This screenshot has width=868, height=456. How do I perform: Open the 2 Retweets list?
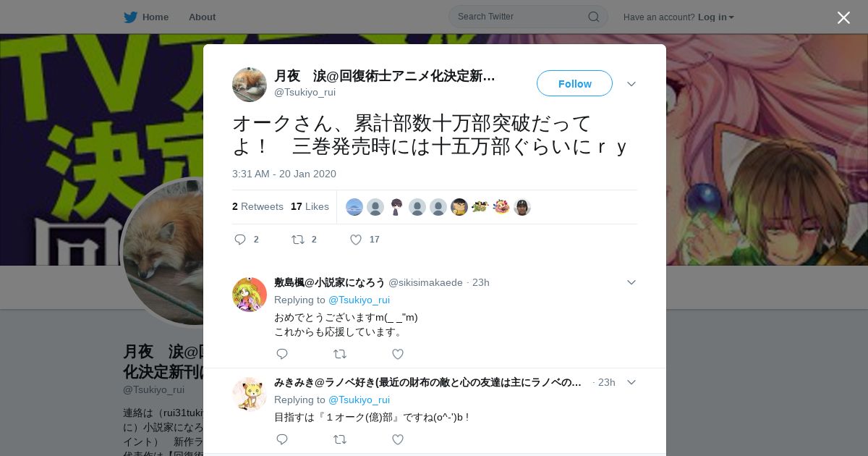pos(258,206)
